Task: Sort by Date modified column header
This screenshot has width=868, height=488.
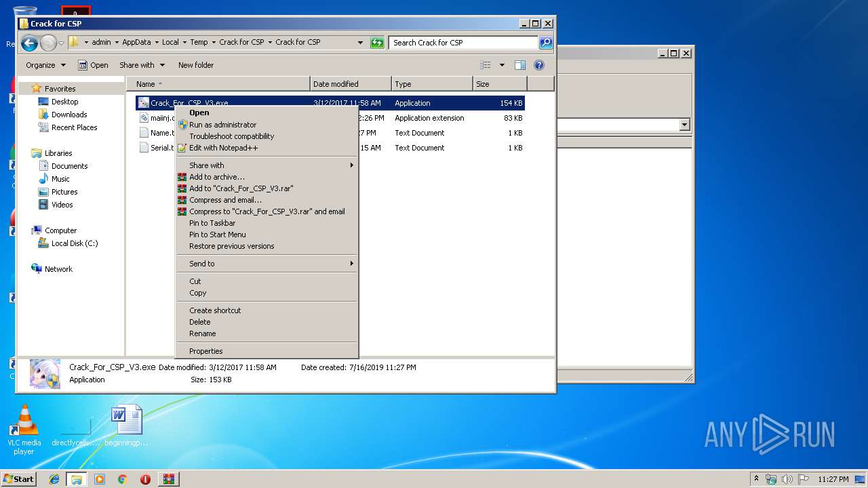Action: pyautogui.click(x=351, y=84)
